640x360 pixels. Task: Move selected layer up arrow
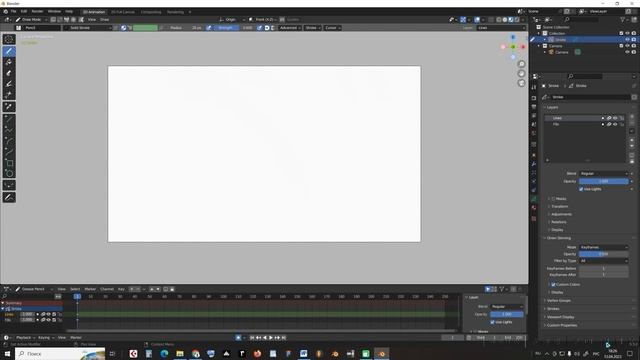[632, 140]
